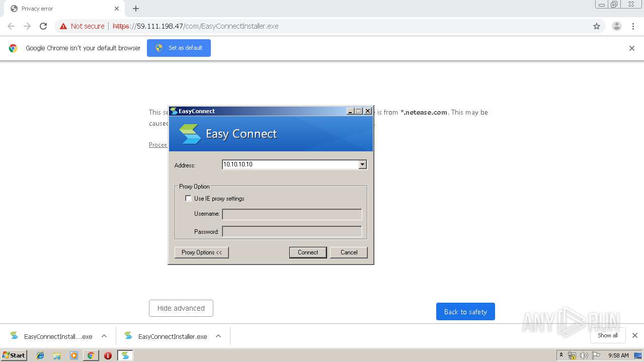Close the EasyConnect window

click(x=368, y=111)
